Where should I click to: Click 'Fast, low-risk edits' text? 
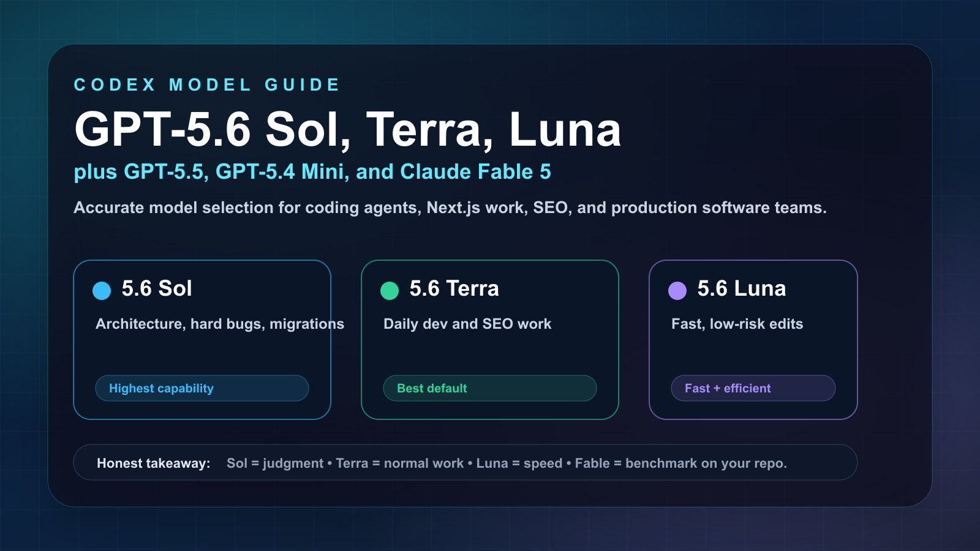737,324
